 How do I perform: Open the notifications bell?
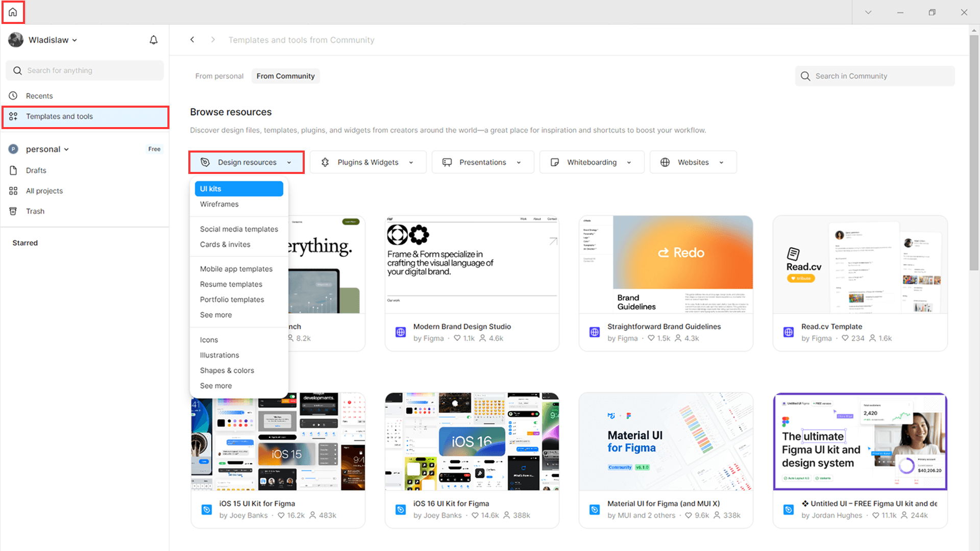(x=154, y=40)
